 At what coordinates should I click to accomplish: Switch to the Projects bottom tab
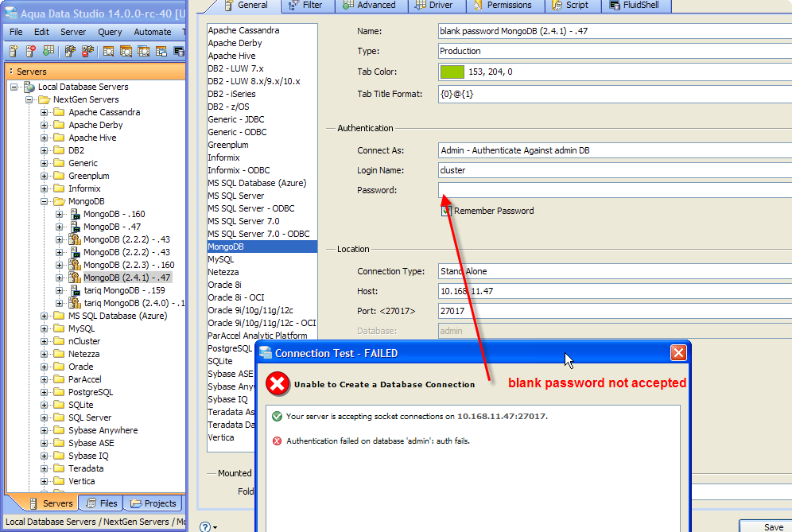coord(153,503)
